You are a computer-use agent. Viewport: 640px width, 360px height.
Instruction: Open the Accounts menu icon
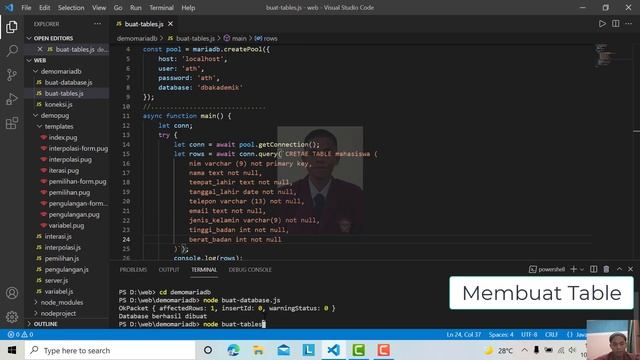(12, 293)
